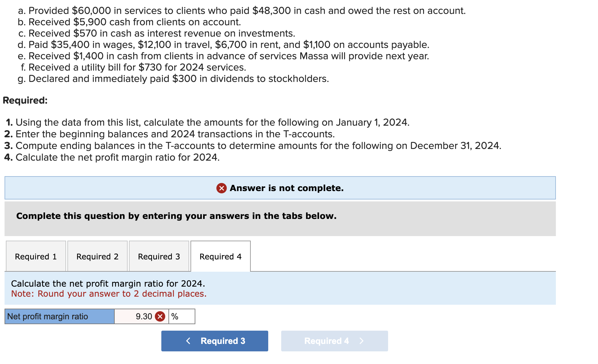Switch to the Required 1 tab
Image resolution: width=598 pixels, height=364 pixels.
[36, 256]
